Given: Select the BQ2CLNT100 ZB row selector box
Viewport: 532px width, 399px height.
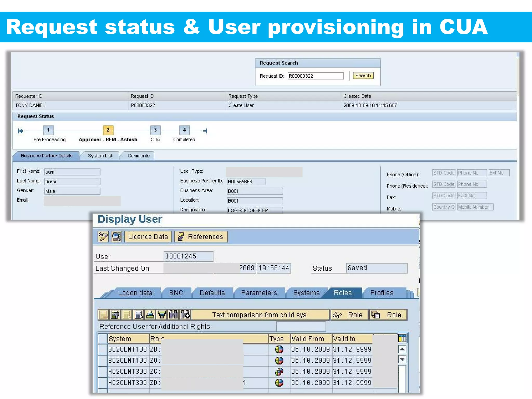Looking at the screenshot, I should click(103, 349).
